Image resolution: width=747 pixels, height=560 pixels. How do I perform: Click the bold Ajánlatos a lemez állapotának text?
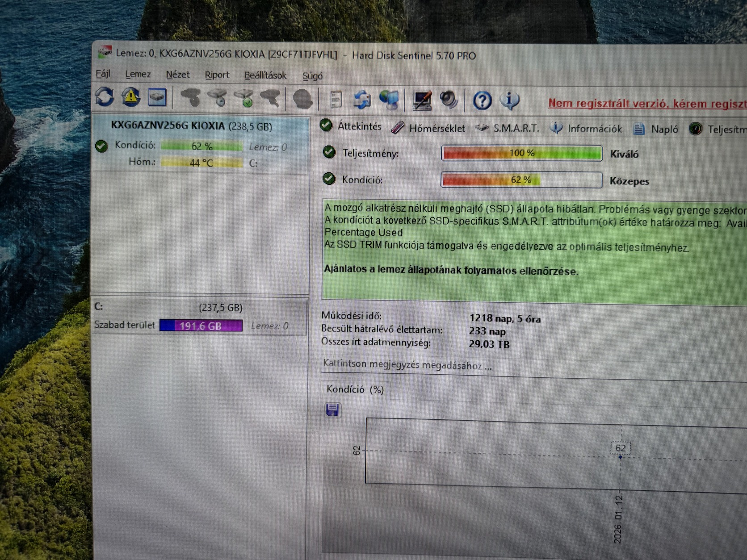(451, 270)
